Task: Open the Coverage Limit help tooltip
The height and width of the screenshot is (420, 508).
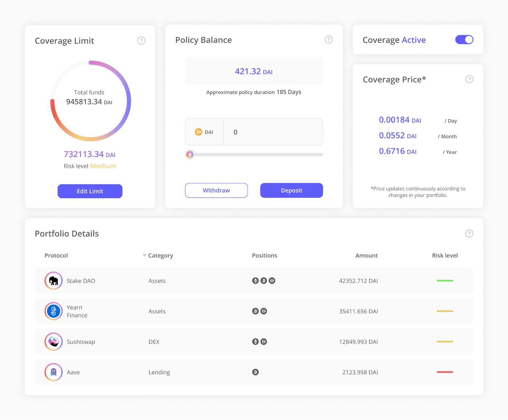Action: coord(141,40)
